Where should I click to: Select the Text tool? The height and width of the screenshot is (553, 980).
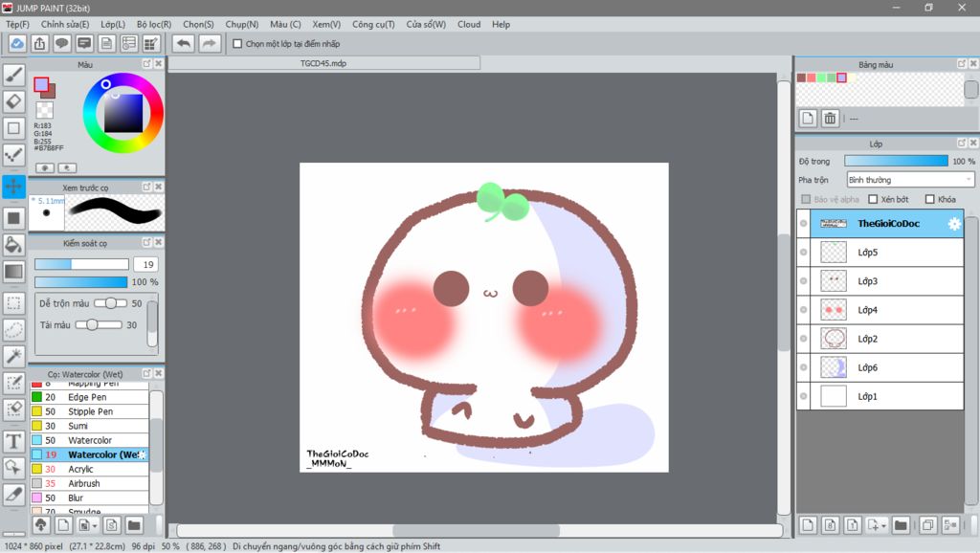[x=13, y=441]
